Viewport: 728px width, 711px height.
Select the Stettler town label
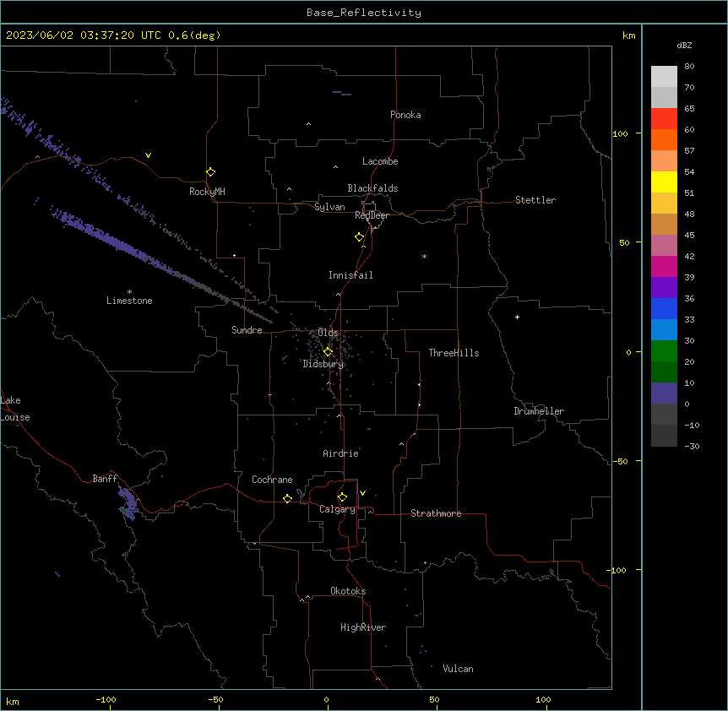[x=535, y=200]
